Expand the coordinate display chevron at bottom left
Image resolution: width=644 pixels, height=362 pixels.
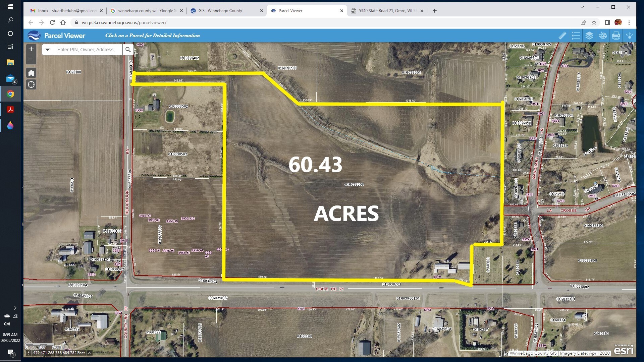(x=90, y=353)
